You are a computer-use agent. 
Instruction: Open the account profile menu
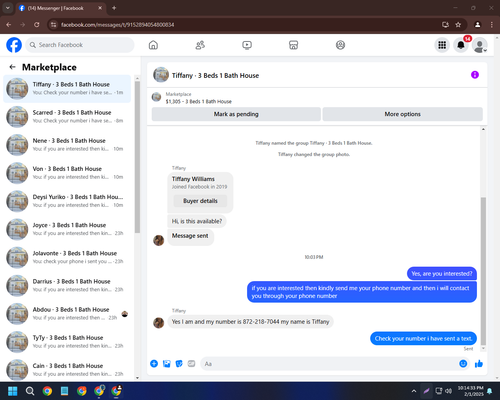(480, 45)
